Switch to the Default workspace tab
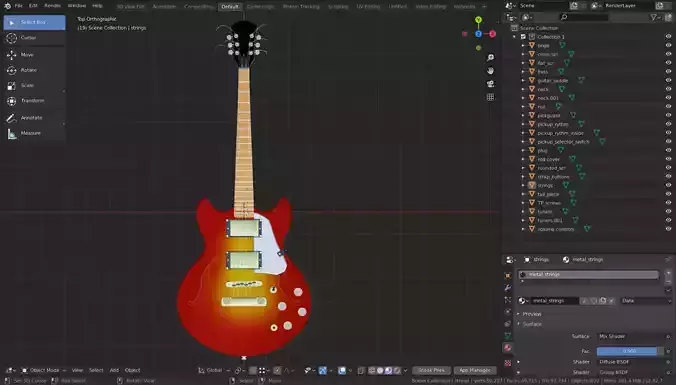This screenshot has width=676, height=385. (x=230, y=6)
